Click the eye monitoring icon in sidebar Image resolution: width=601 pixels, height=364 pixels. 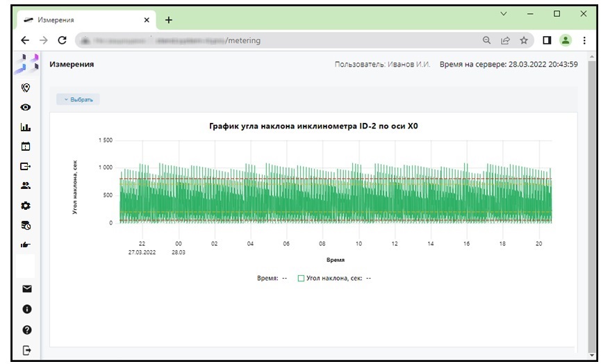point(26,108)
